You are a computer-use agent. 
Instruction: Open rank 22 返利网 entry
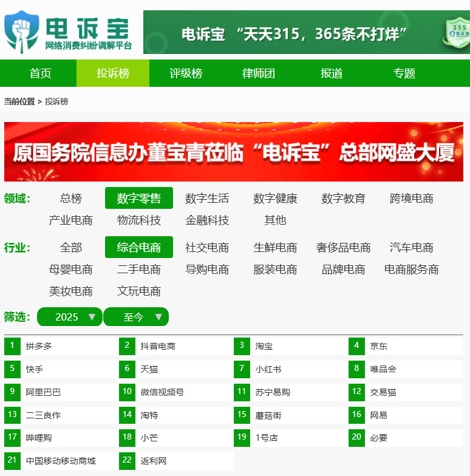point(176,461)
